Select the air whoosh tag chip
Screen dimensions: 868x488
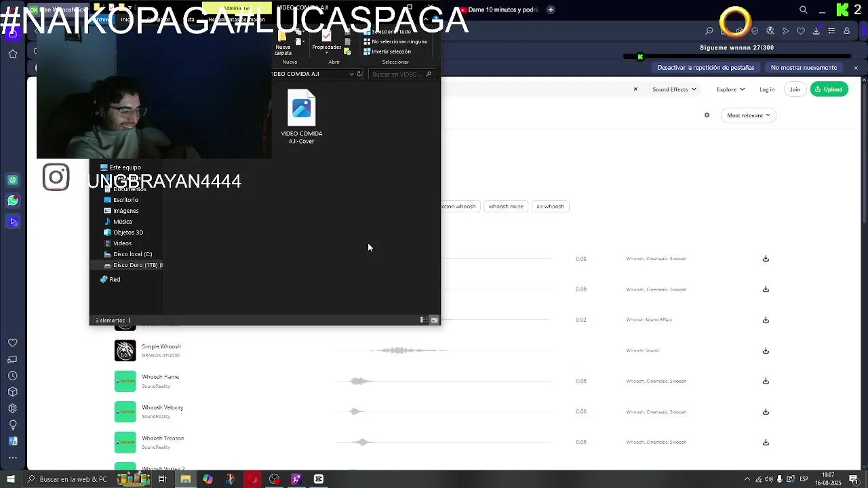coord(550,206)
